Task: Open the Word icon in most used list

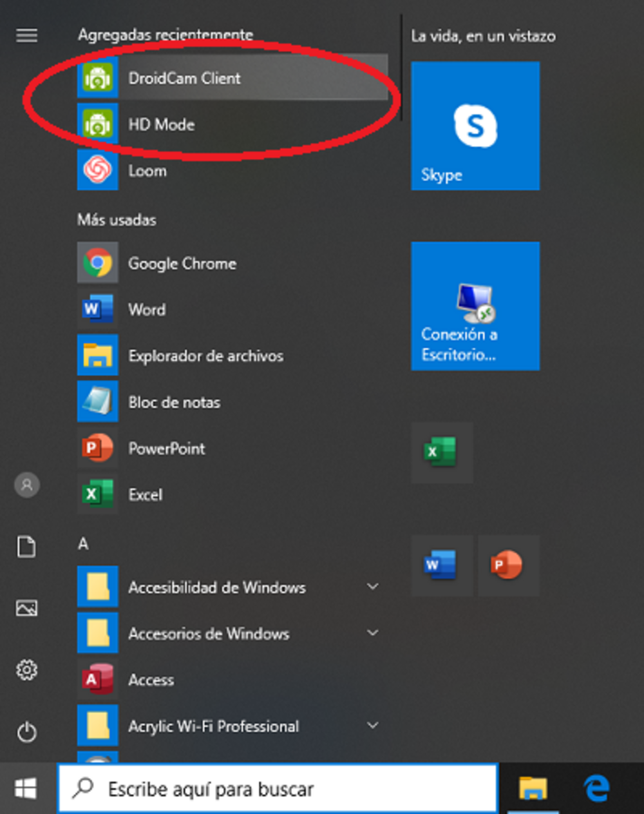Action: 97,309
